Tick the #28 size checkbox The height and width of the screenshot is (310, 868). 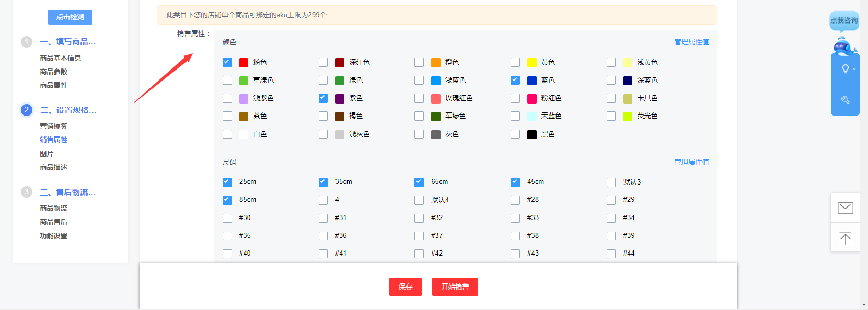pos(515,200)
